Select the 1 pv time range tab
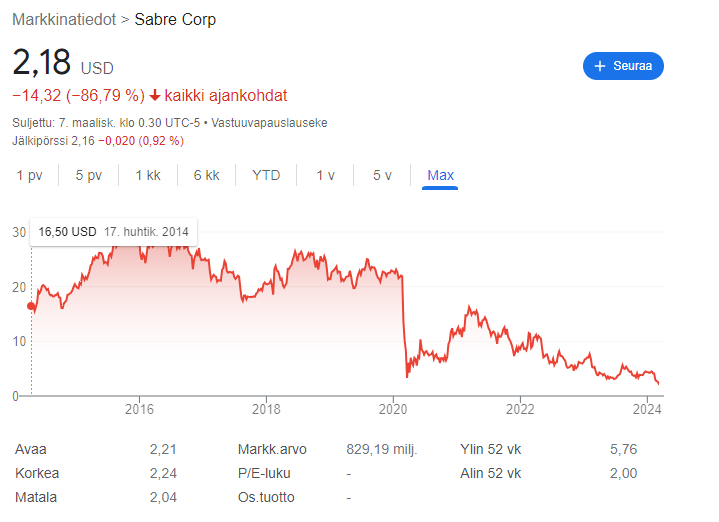 (29, 175)
